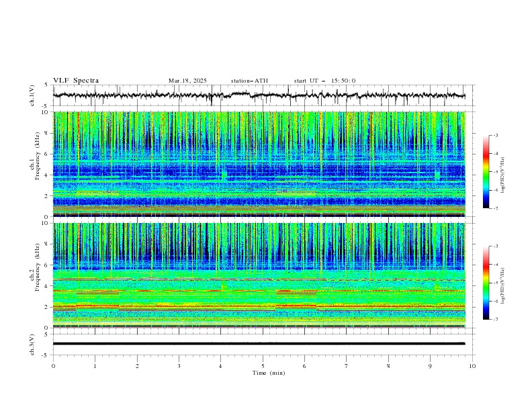Click the time axis tick label '2'
This screenshot has height=411, width=532.
tap(137, 366)
